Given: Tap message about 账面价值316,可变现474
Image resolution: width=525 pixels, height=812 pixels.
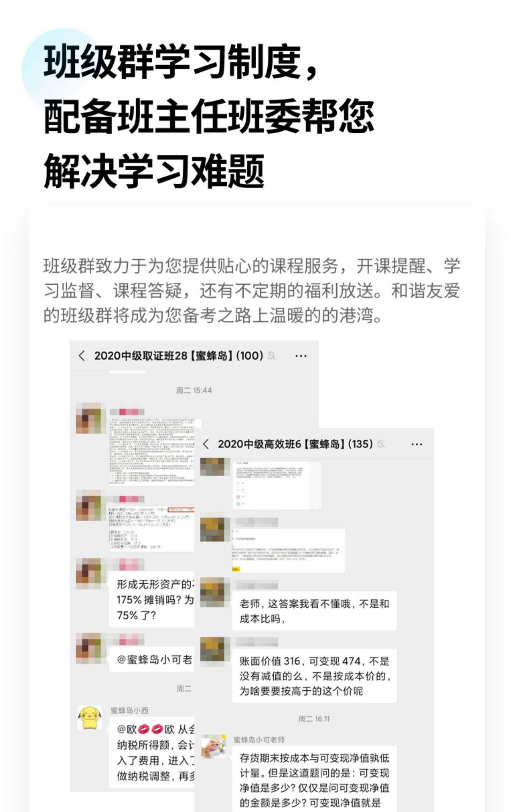Looking at the screenshot, I should tap(314, 676).
